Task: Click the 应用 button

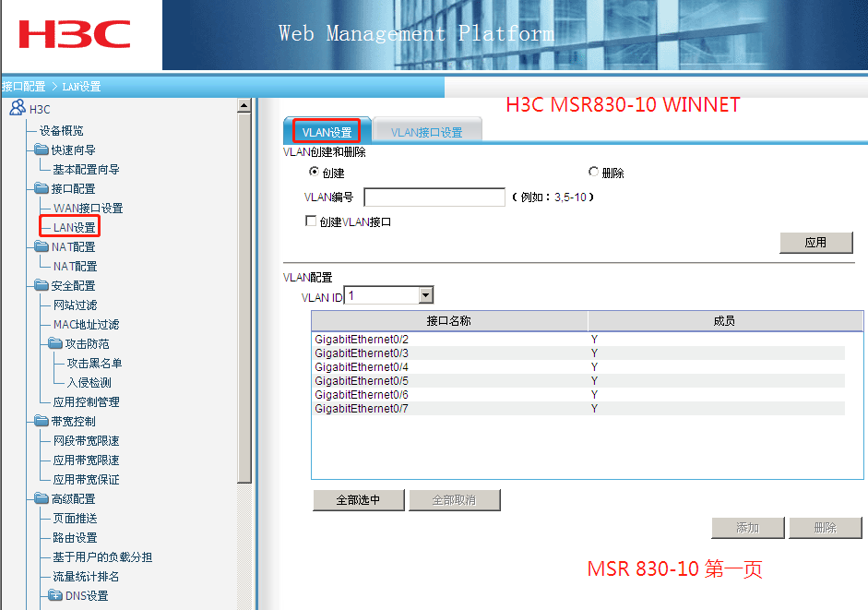Action: [816, 243]
